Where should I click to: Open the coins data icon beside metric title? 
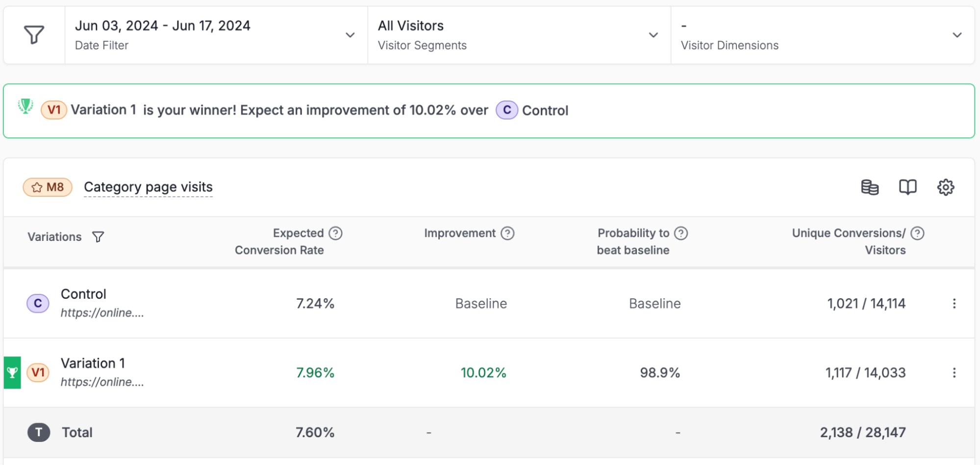coord(870,187)
